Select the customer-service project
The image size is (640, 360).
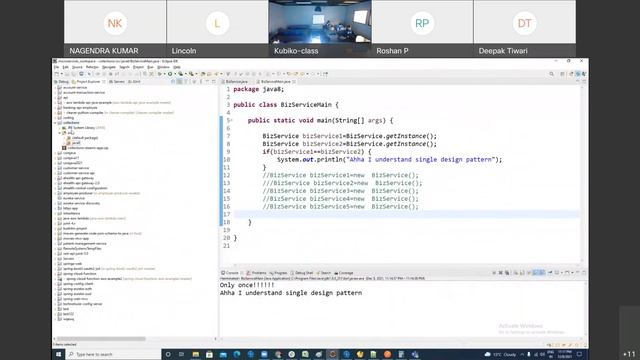pyautogui.click(x=76, y=168)
